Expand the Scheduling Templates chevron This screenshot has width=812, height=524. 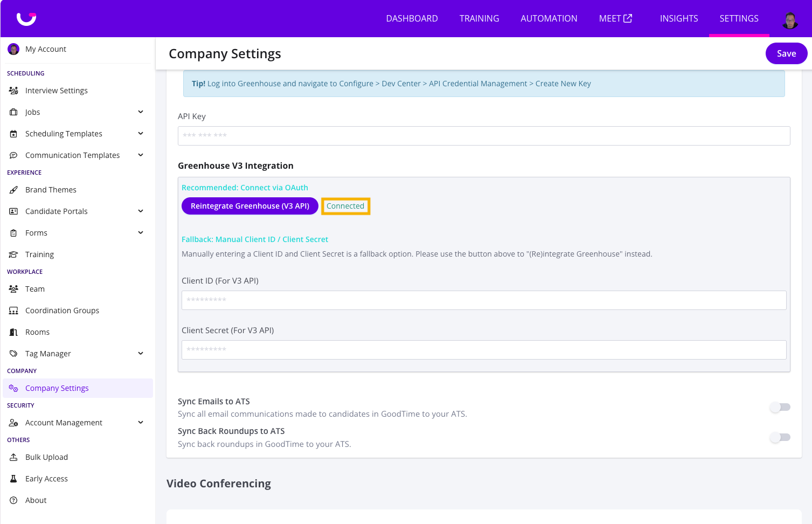click(141, 134)
